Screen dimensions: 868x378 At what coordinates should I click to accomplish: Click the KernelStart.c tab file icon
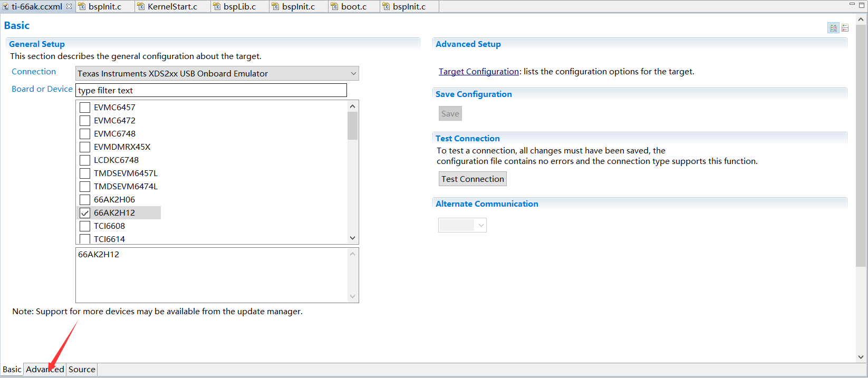tap(141, 6)
